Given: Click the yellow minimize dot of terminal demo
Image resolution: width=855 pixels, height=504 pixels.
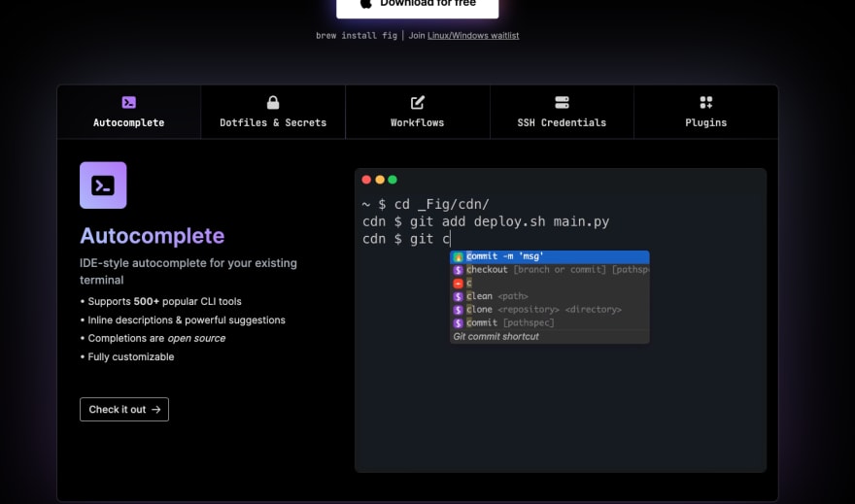Looking at the screenshot, I should (380, 180).
